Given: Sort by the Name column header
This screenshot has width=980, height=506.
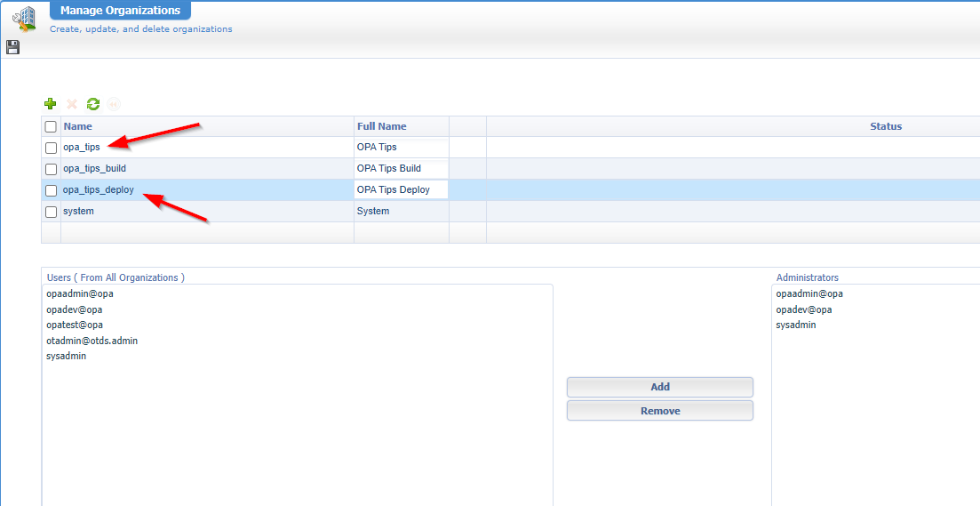Looking at the screenshot, I should 78,126.
